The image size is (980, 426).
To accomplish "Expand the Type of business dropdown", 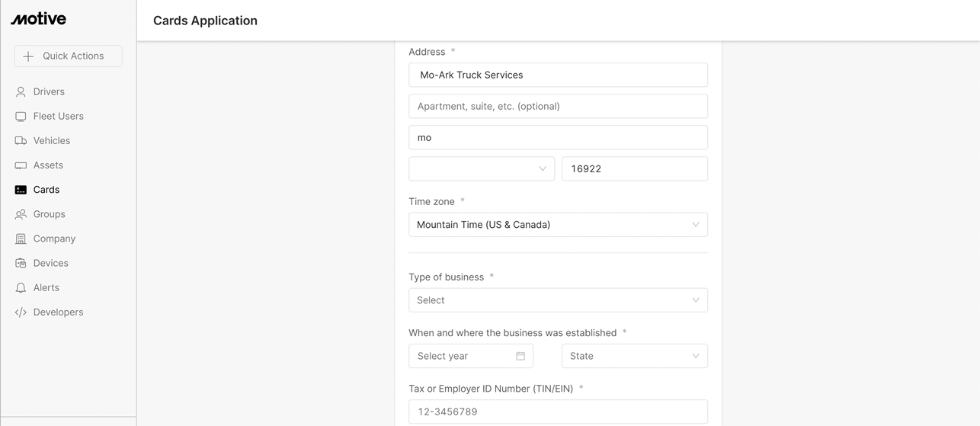I will click(x=558, y=300).
